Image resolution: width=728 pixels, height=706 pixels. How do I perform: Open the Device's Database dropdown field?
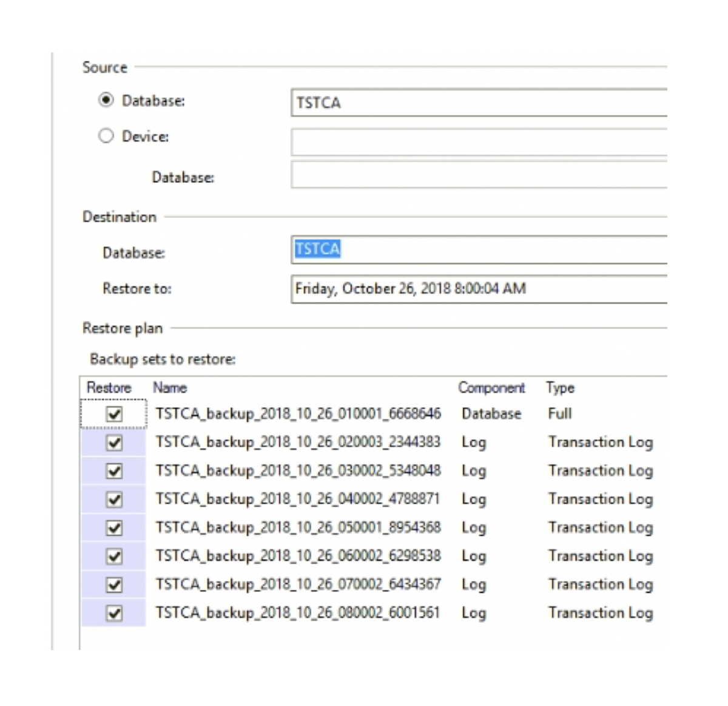click(x=479, y=175)
